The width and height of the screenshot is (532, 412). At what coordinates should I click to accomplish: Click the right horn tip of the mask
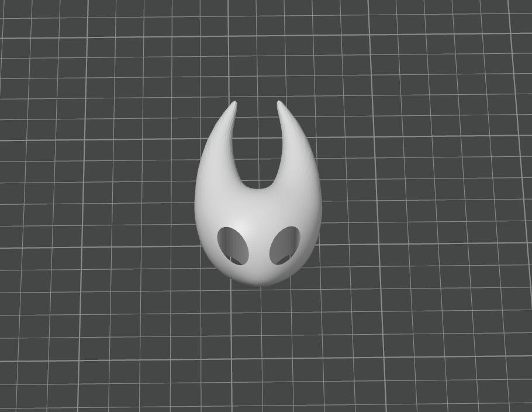[x=281, y=104]
